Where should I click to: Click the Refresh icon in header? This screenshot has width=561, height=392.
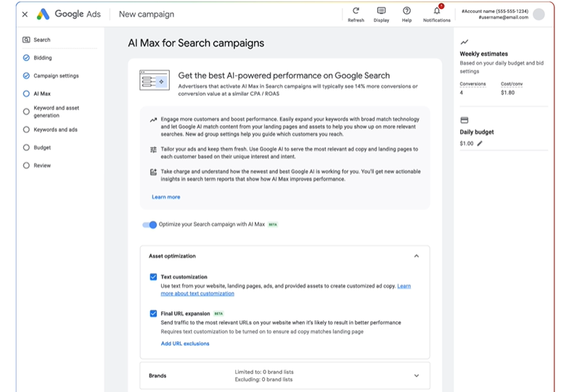pos(356,11)
